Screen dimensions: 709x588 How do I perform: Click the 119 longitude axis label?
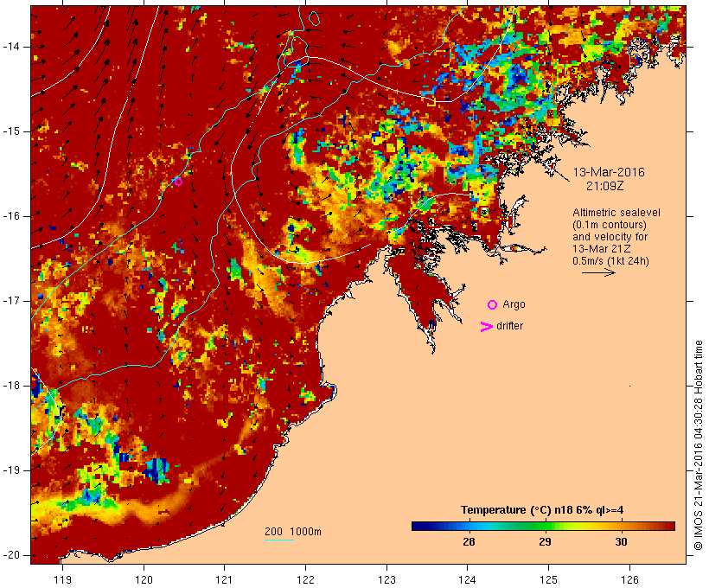pos(62,579)
